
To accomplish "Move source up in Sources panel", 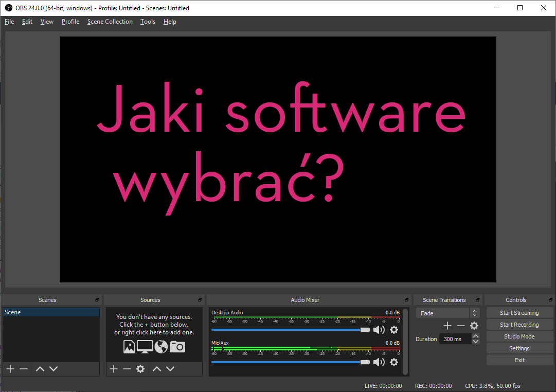I will point(157,369).
